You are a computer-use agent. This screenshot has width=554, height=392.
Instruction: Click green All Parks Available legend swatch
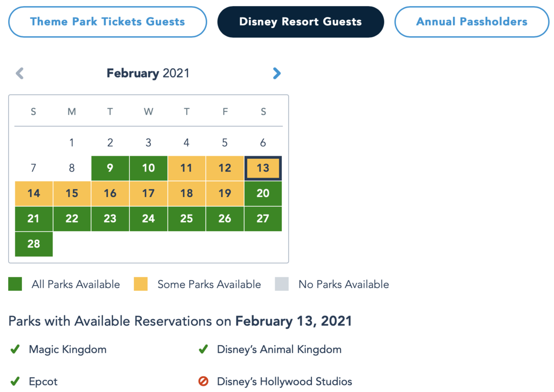(x=15, y=284)
